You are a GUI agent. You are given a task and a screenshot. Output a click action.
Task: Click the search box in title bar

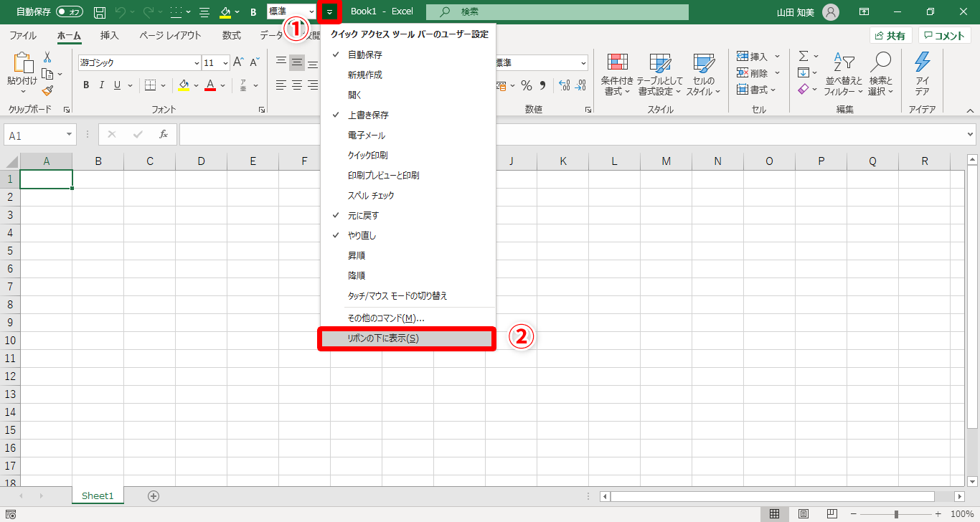(557, 12)
